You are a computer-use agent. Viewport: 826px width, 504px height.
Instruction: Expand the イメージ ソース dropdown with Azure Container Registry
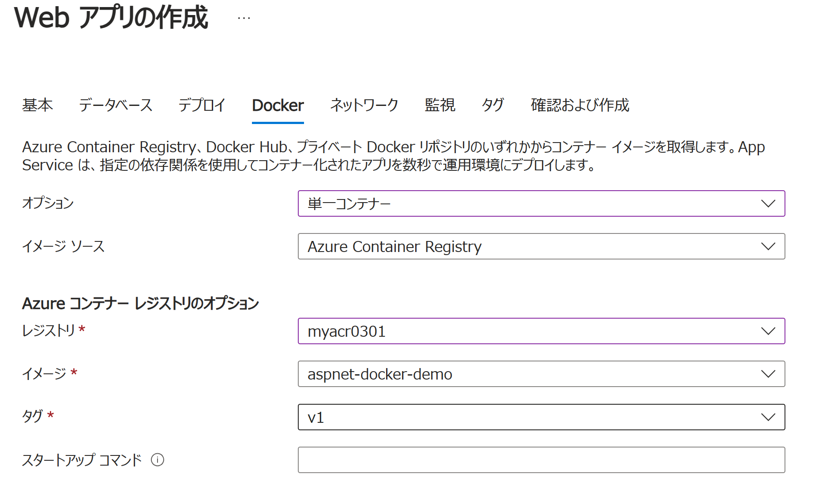(541, 246)
